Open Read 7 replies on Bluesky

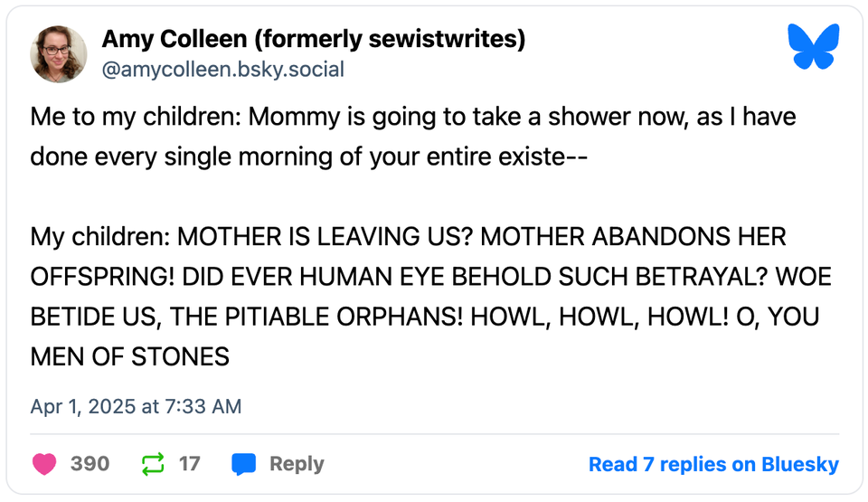[x=713, y=464]
